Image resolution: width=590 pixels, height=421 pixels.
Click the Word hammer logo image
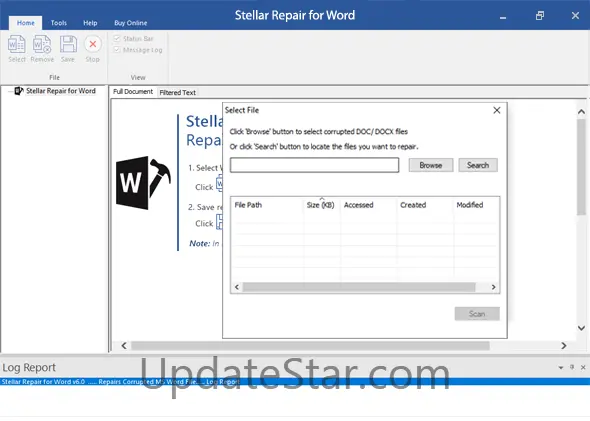[x=143, y=183]
